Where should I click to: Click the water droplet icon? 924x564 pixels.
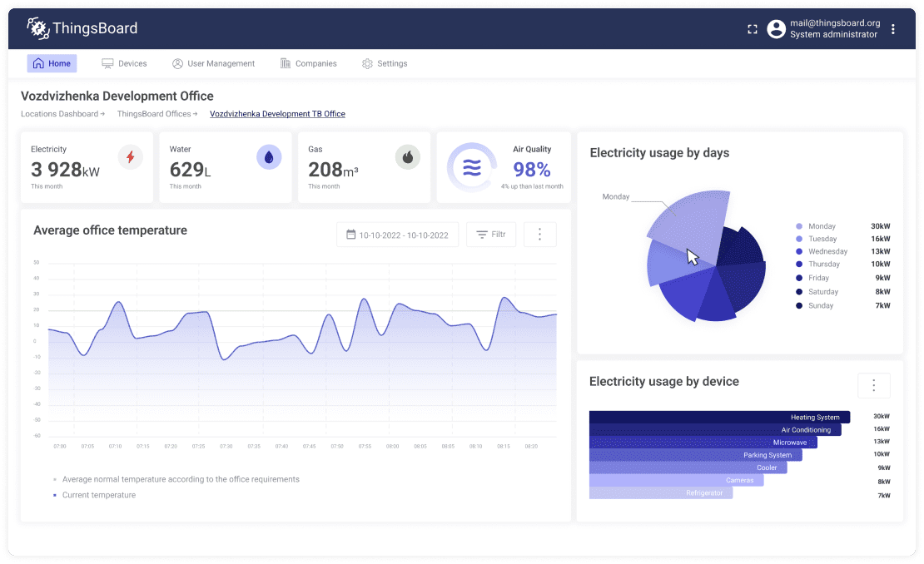[x=269, y=157]
